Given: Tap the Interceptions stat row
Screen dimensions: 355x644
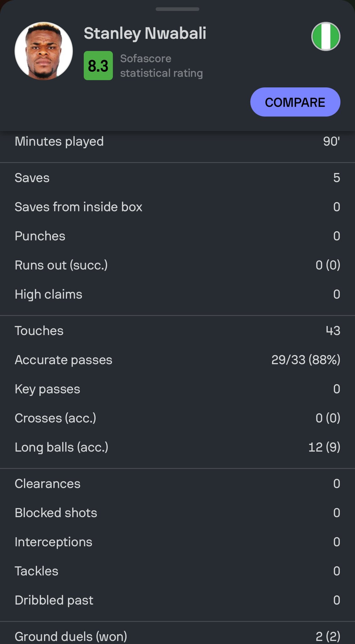Looking at the screenshot, I should pos(177,542).
